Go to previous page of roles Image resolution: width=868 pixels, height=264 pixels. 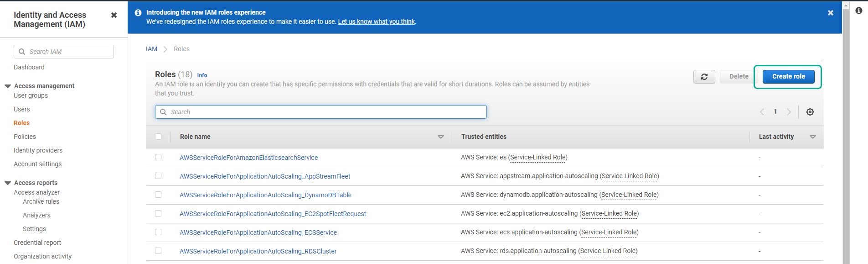coord(762,112)
